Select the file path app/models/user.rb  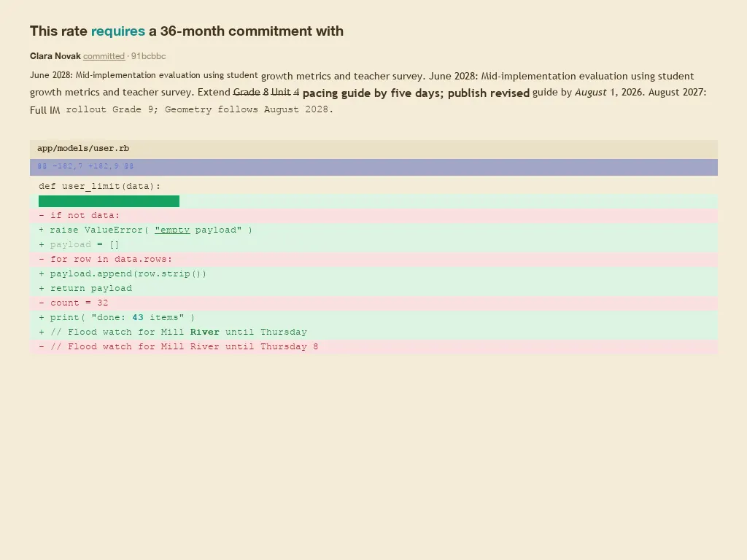coord(83,148)
